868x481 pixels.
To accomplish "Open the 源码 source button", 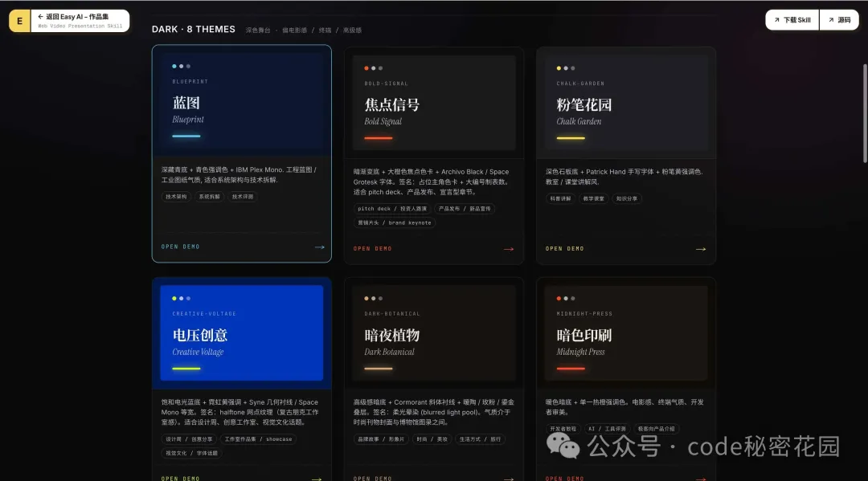I will pos(839,20).
